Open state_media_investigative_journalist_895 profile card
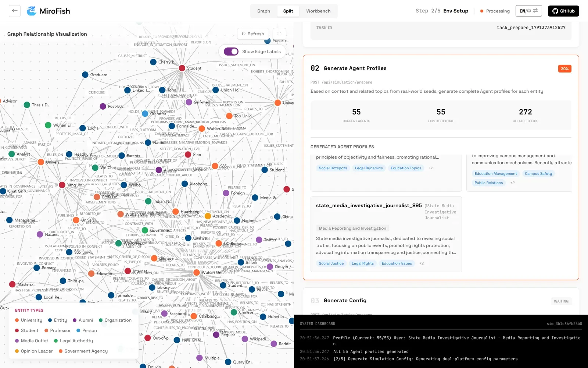This screenshot has height=368, width=588. click(x=386, y=234)
